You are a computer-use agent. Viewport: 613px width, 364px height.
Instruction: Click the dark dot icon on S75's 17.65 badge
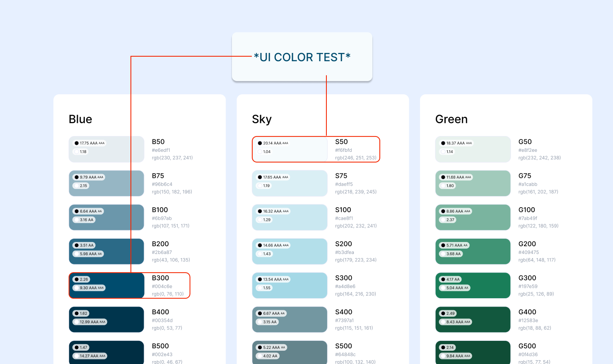260,177
